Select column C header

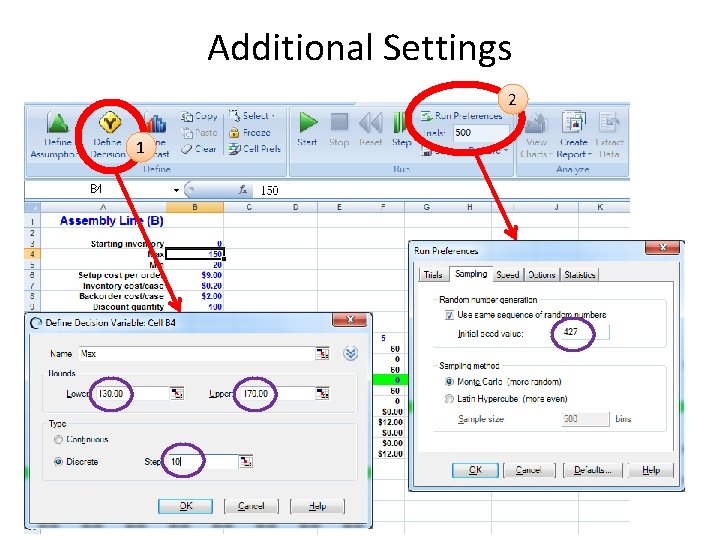(248, 207)
